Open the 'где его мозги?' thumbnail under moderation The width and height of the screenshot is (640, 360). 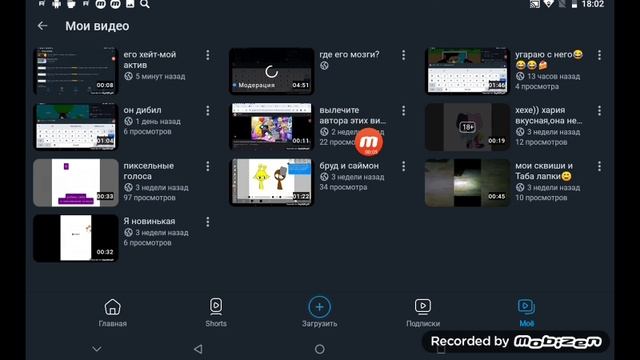tap(271, 71)
